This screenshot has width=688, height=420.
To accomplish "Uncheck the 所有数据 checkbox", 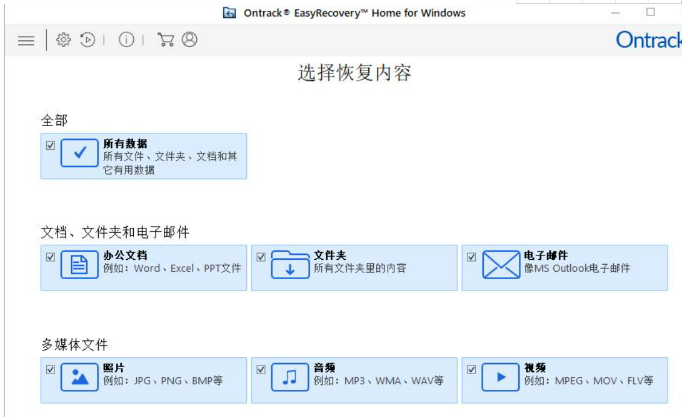I will (50, 145).
